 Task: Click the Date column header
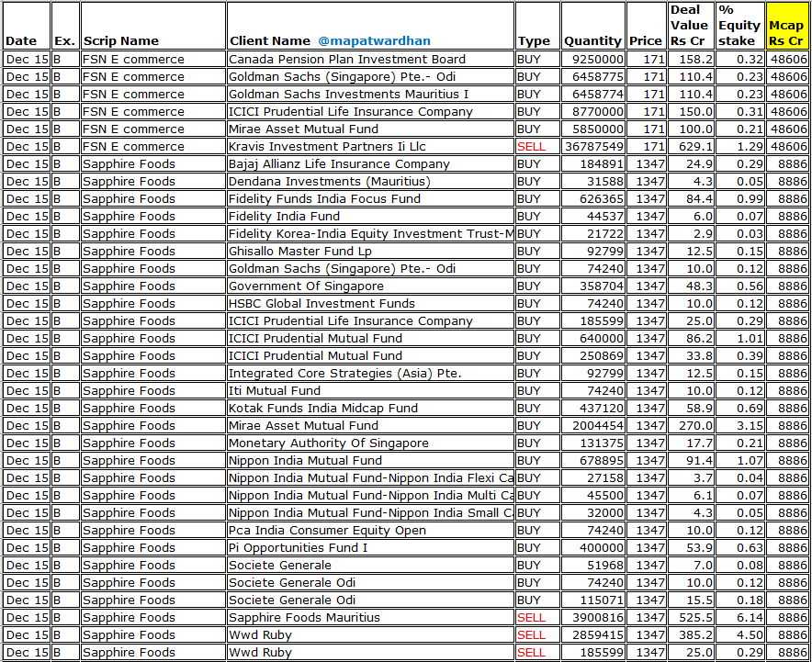point(27,26)
